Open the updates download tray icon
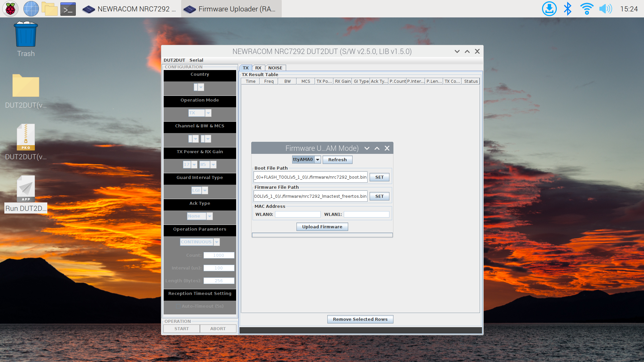 pyautogui.click(x=549, y=9)
